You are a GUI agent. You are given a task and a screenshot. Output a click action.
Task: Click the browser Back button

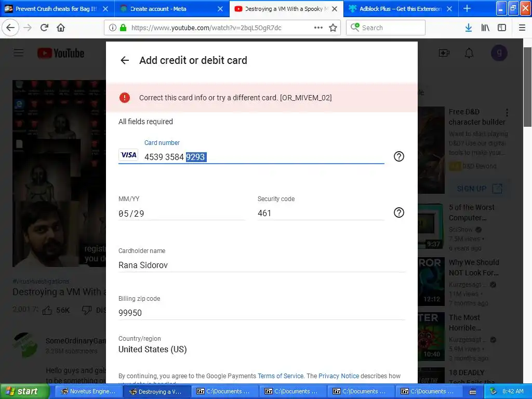coord(10,28)
